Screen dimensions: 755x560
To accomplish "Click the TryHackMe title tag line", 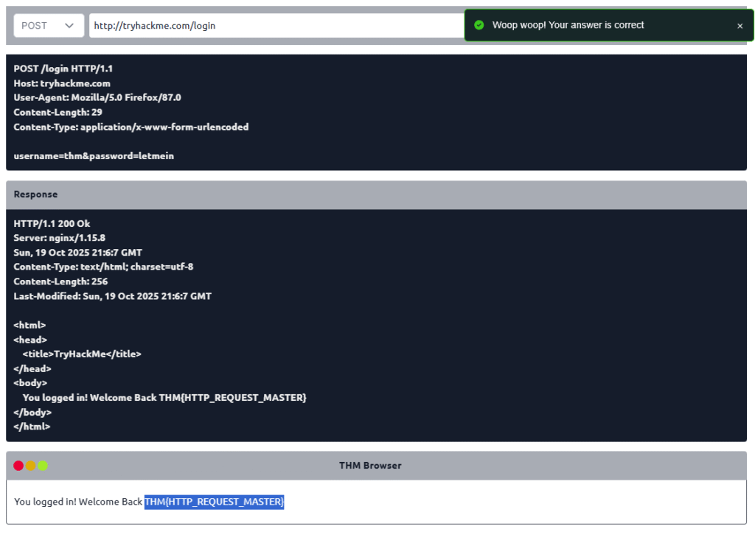I will [81, 354].
